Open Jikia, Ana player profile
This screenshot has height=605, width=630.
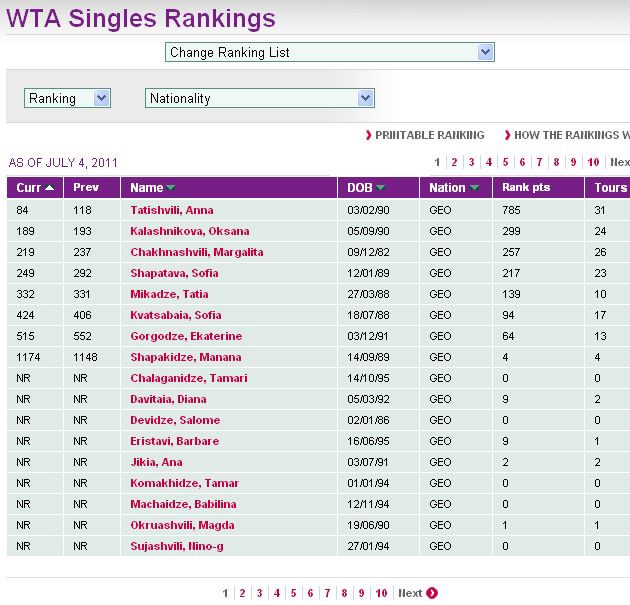(x=156, y=462)
